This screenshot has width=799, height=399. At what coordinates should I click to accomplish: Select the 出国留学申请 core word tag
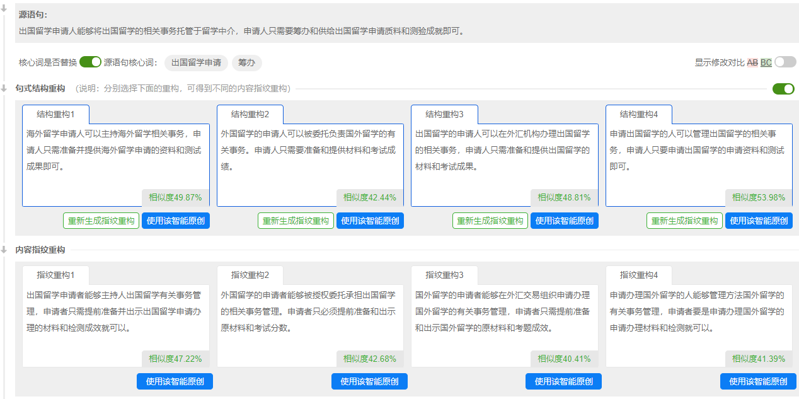click(196, 63)
